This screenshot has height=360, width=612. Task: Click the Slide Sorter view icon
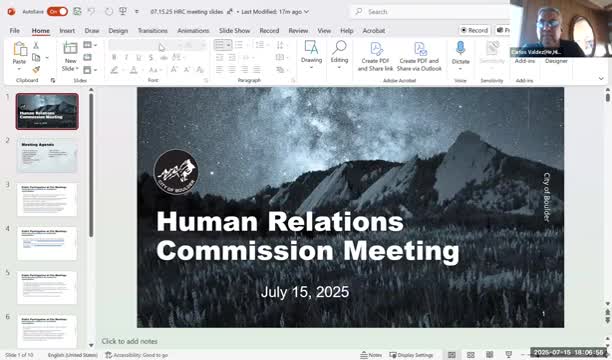[x=471, y=355]
